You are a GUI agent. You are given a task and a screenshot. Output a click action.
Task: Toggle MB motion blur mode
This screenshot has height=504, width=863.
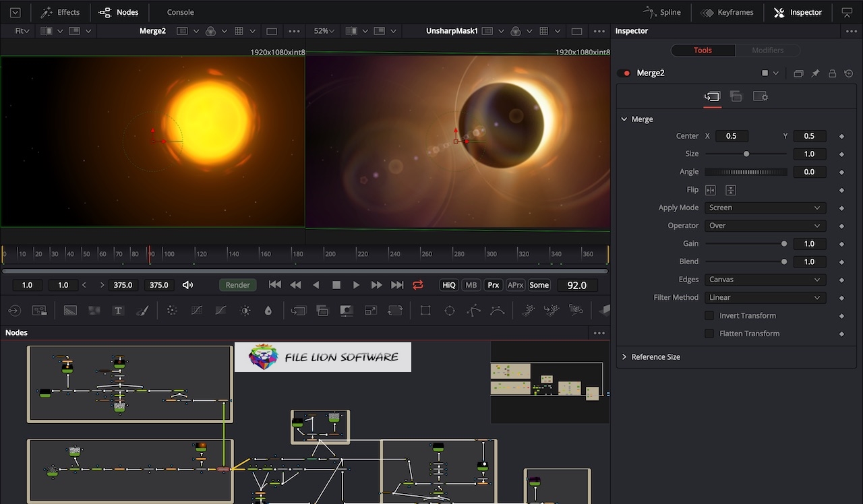[x=471, y=285]
